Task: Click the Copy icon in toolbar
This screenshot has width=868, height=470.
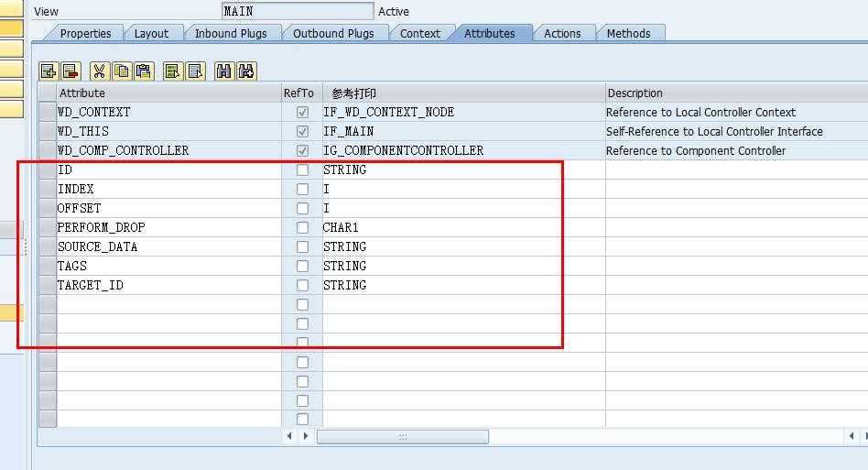Action: coord(122,71)
